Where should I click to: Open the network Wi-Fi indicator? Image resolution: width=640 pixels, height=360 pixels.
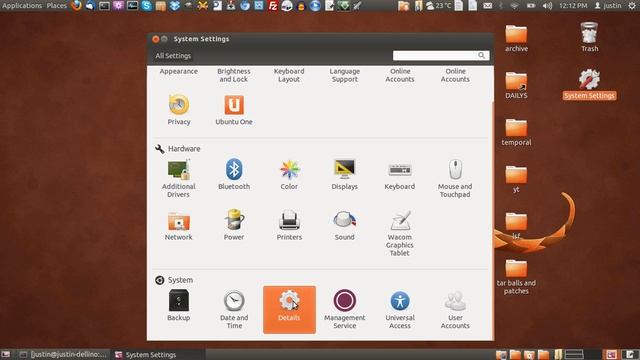(x=514, y=6)
